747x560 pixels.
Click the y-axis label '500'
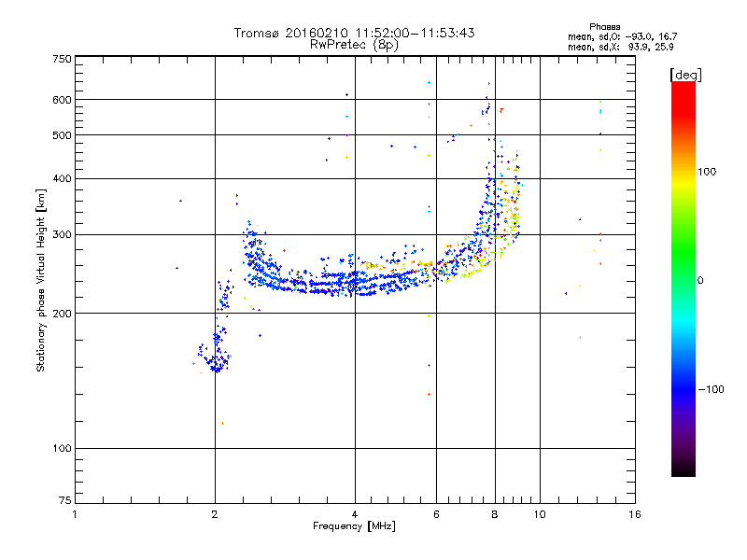[x=62, y=135]
